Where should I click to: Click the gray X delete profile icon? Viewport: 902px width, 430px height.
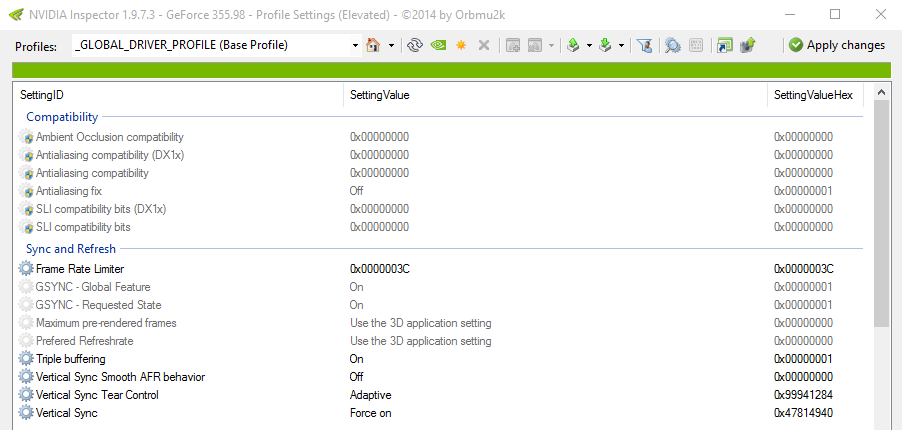[484, 45]
